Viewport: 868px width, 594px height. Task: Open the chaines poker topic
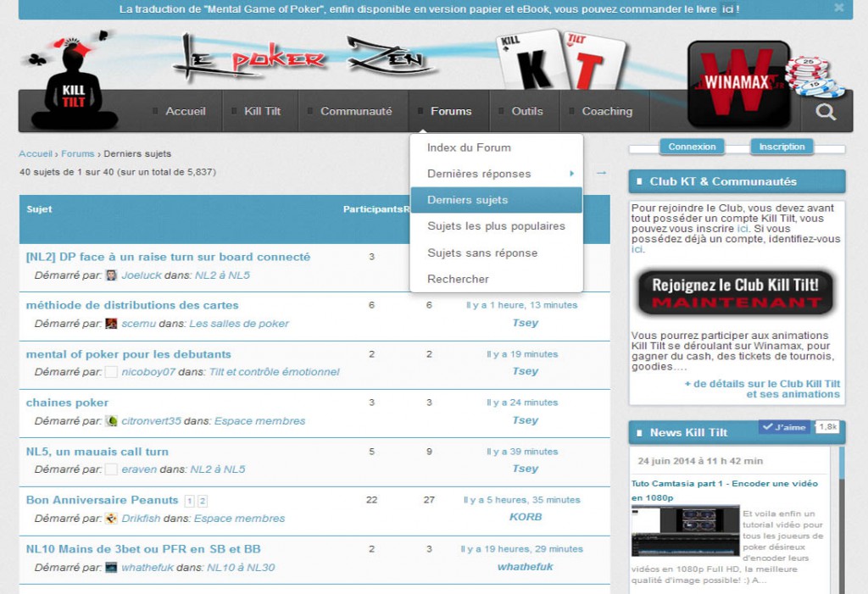pyautogui.click(x=67, y=402)
